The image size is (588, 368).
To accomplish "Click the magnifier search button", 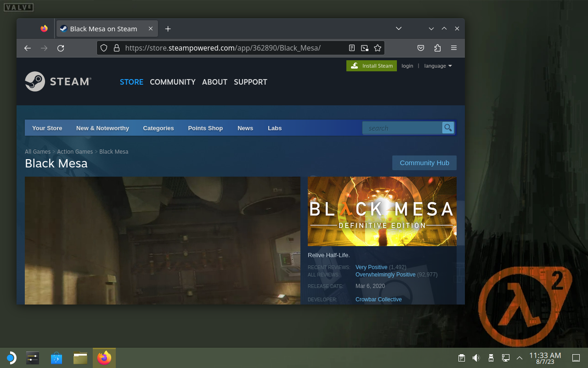I will coord(448,128).
